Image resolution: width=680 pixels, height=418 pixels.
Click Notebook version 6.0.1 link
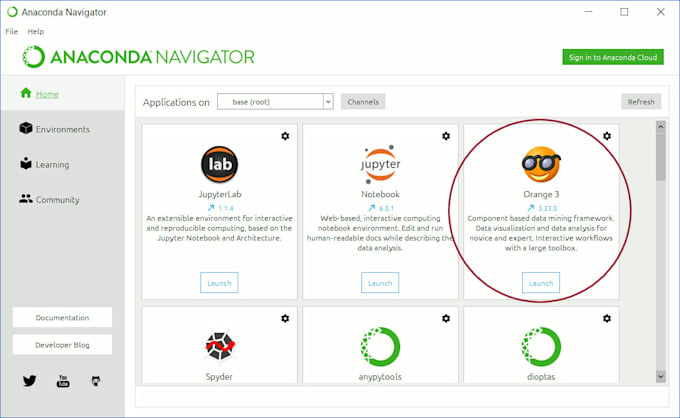click(x=381, y=208)
